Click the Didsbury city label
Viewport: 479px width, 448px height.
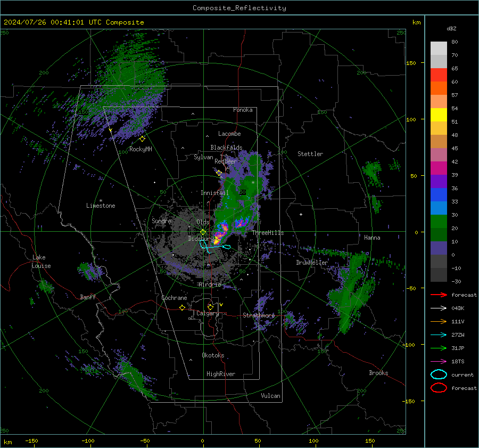pos(201,239)
